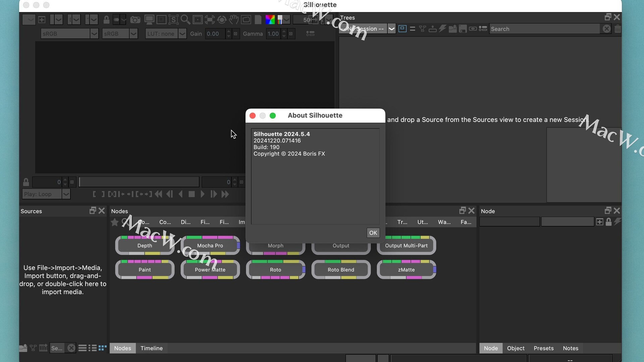Click the set in-point left bracket icon

click(x=94, y=194)
